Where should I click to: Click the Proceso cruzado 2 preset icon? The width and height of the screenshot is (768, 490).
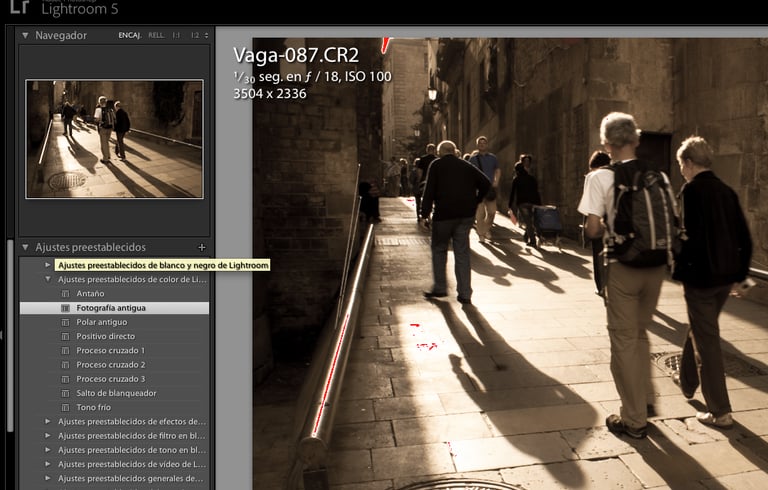coord(65,365)
